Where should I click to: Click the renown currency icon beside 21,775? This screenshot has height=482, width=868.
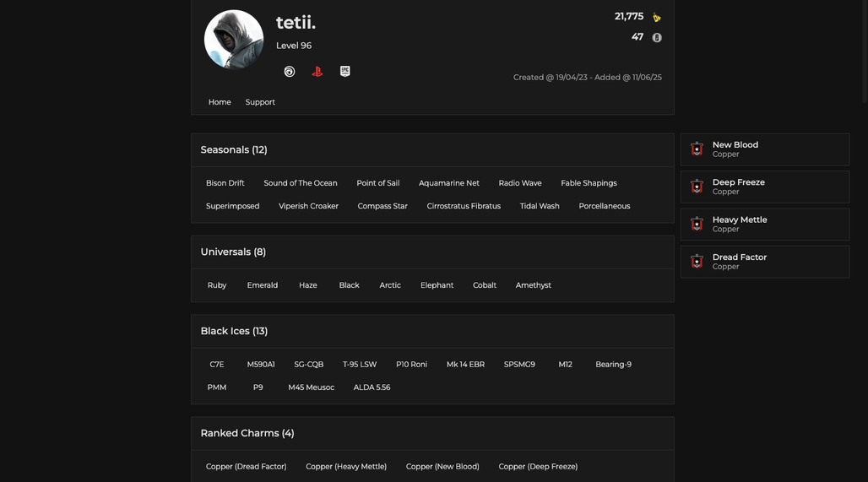pyautogui.click(x=657, y=17)
